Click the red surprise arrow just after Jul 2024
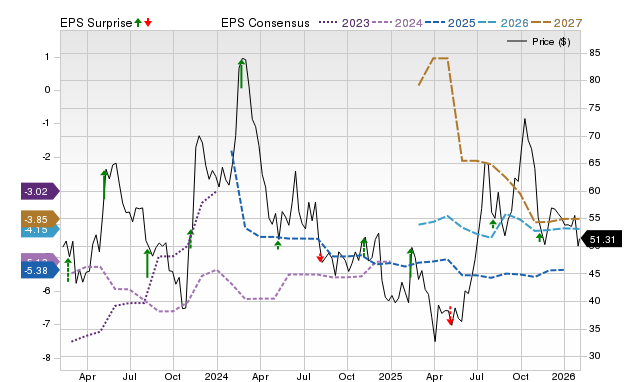The width and height of the screenshot is (640, 382). coord(320,257)
